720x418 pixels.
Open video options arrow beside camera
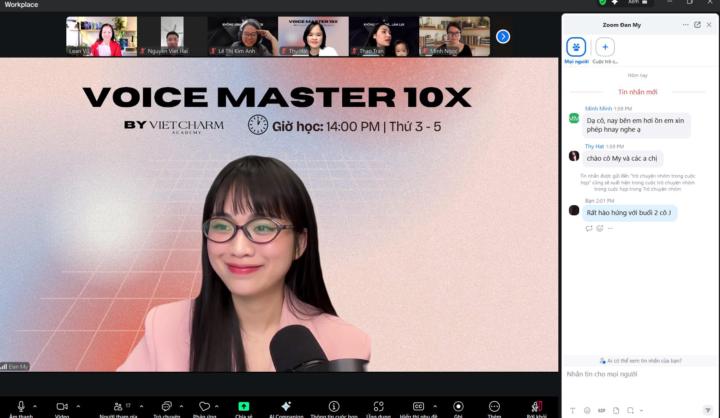[78, 406]
